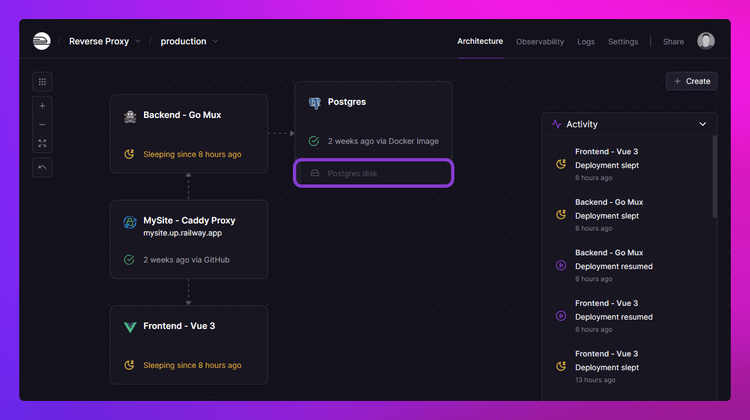
Task: Zoom in on the canvas
Action: click(42, 105)
